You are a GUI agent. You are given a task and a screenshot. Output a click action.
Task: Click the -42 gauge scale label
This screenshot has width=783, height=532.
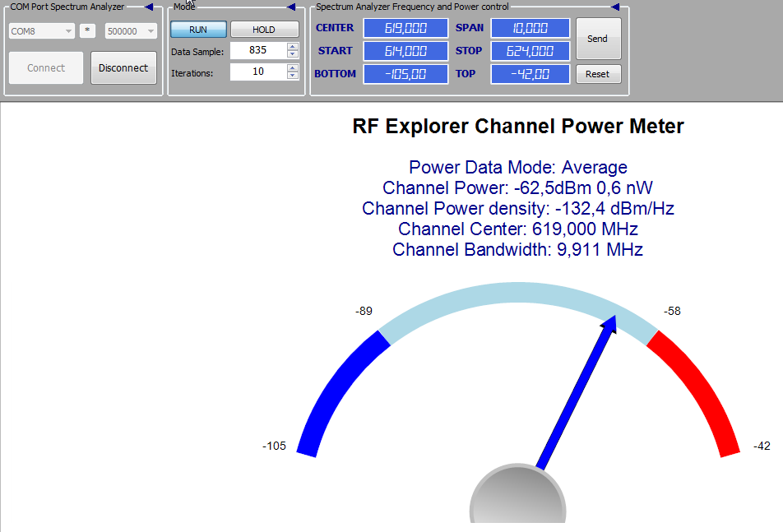coord(762,446)
